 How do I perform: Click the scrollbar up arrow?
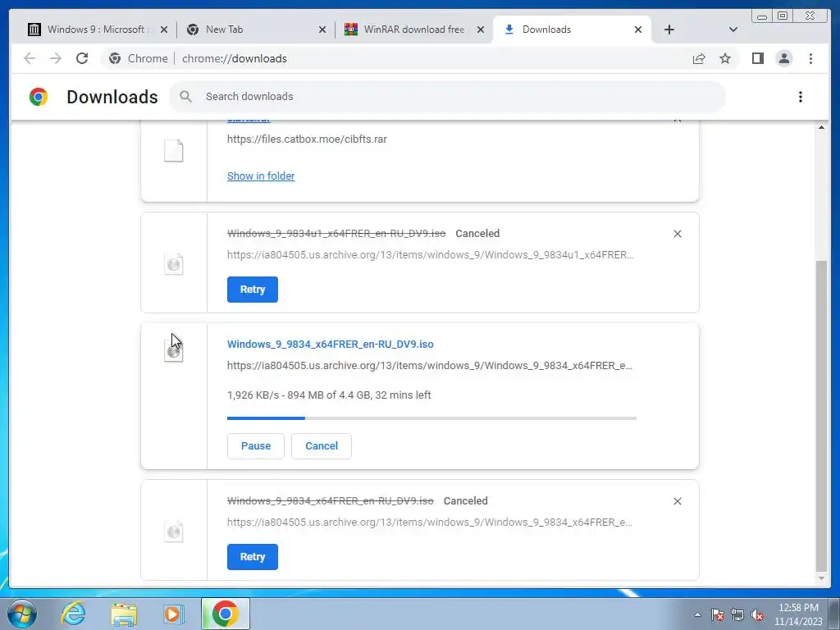pyautogui.click(x=821, y=127)
